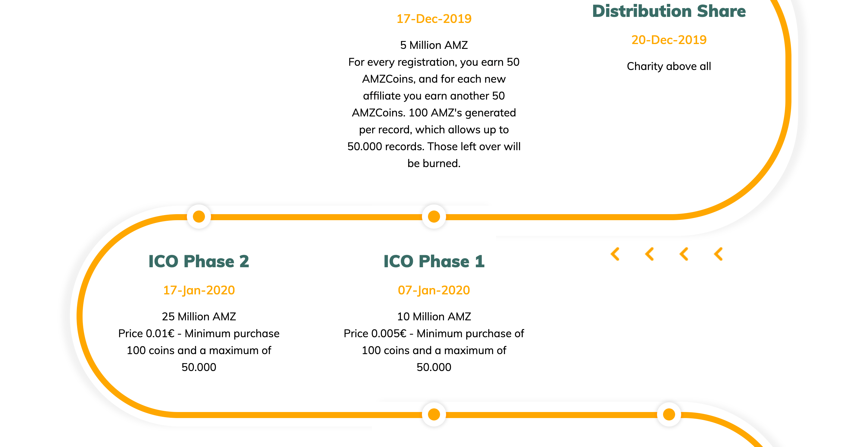Image resolution: width=868 pixels, height=447 pixels.
Task: Select the ICO Phase 1 timeline dot
Action: pos(434,217)
